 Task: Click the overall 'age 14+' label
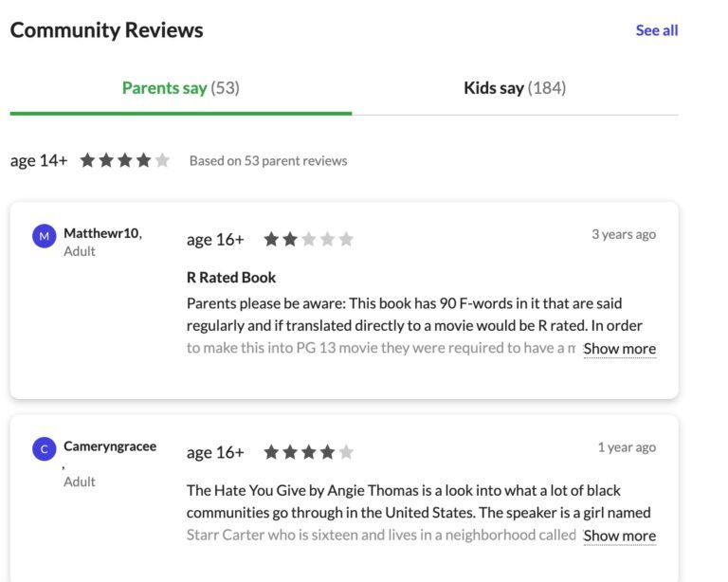[39, 161]
